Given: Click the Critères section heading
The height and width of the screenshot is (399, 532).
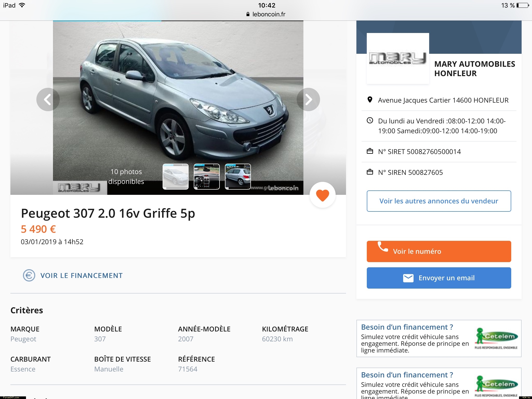Looking at the screenshot, I should [x=26, y=310].
